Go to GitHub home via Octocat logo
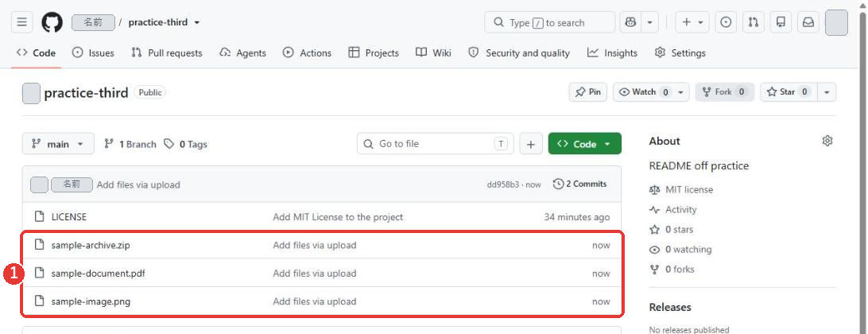The image size is (868, 334). coord(52,22)
